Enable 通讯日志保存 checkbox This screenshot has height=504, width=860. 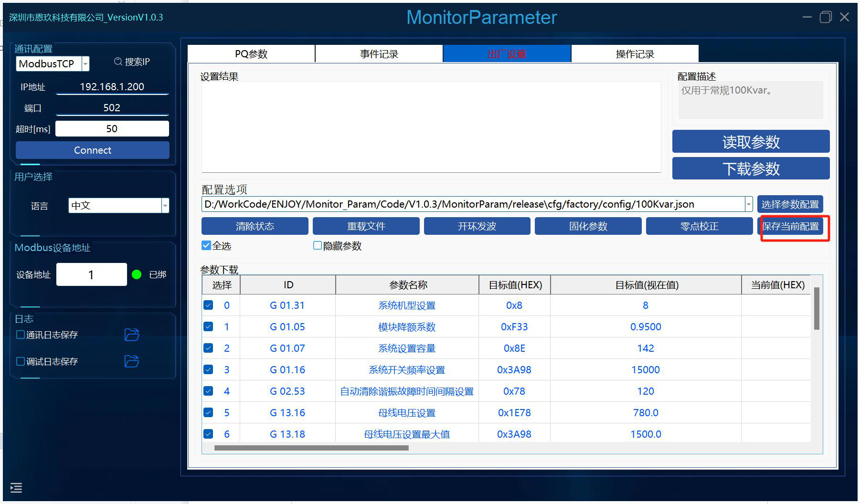(x=21, y=335)
